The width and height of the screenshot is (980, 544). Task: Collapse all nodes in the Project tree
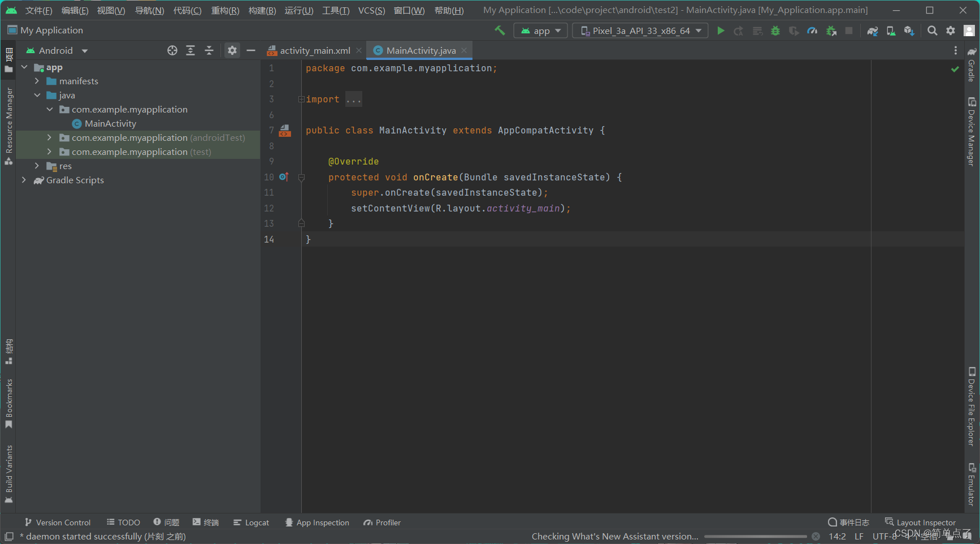click(x=209, y=50)
